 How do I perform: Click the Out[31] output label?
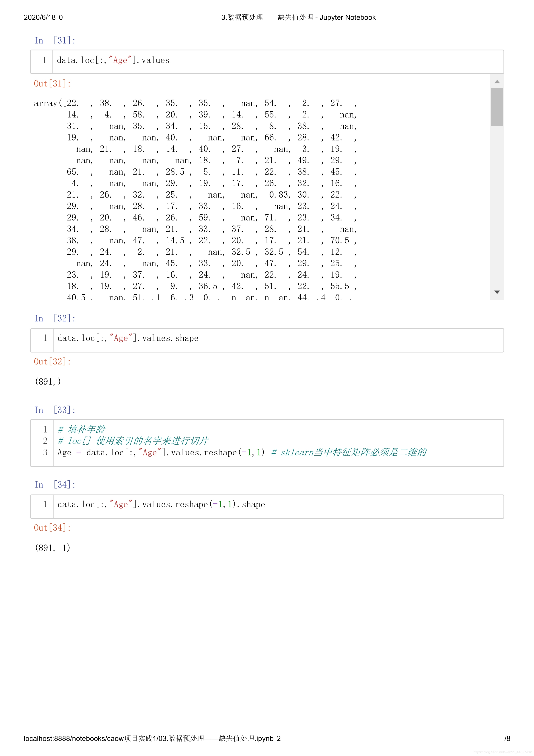tap(53, 84)
